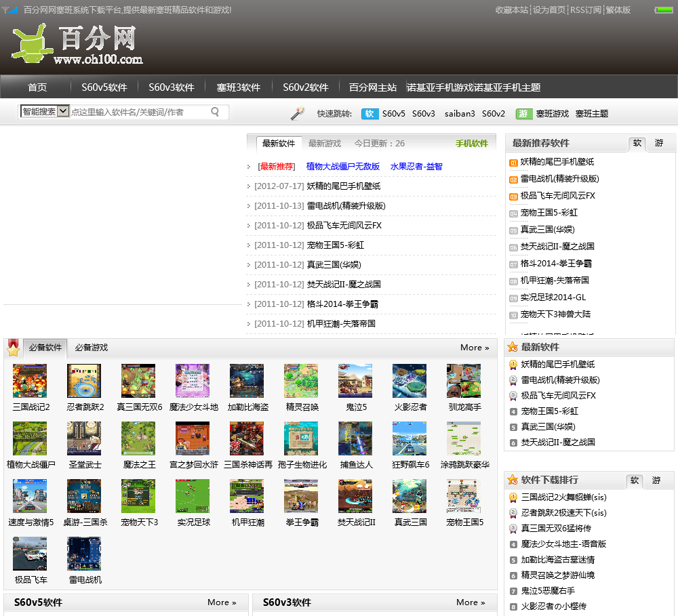The image size is (678, 616).
Task: Click the 收藏本站 link
Action: (x=512, y=9)
